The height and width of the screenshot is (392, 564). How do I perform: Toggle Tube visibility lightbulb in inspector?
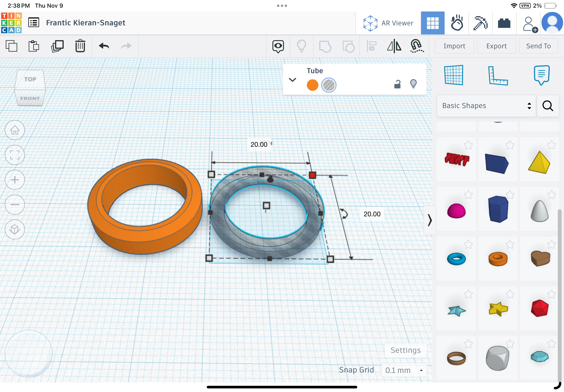413,84
